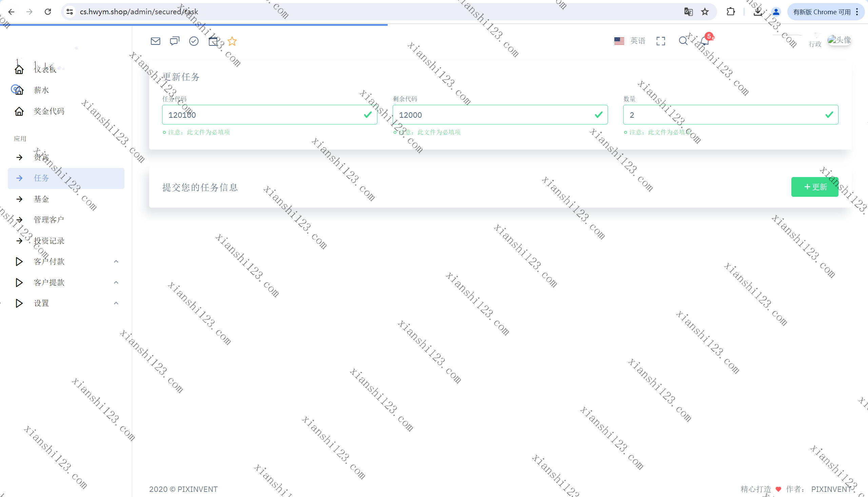This screenshot has height=497, width=868.
Task: Click the check-circle todo icon
Action: pyautogui.click(x=194, y=41)
